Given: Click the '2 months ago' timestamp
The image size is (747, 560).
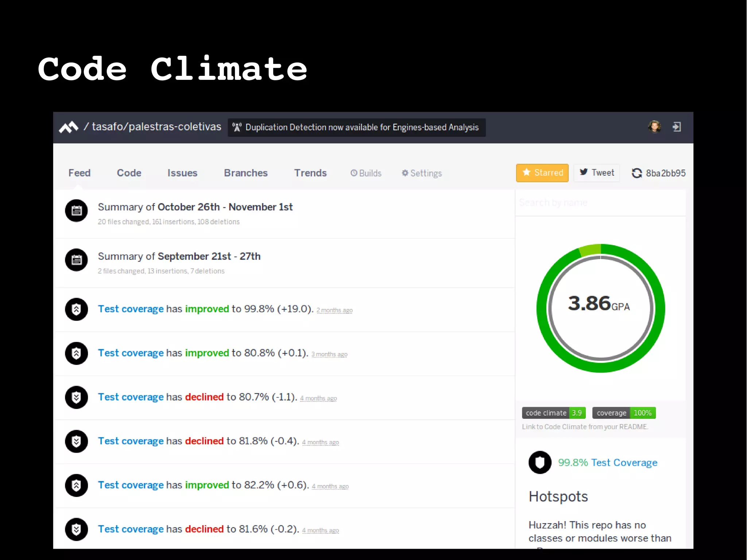Looking at the screenshot, I should coord(334,310).
